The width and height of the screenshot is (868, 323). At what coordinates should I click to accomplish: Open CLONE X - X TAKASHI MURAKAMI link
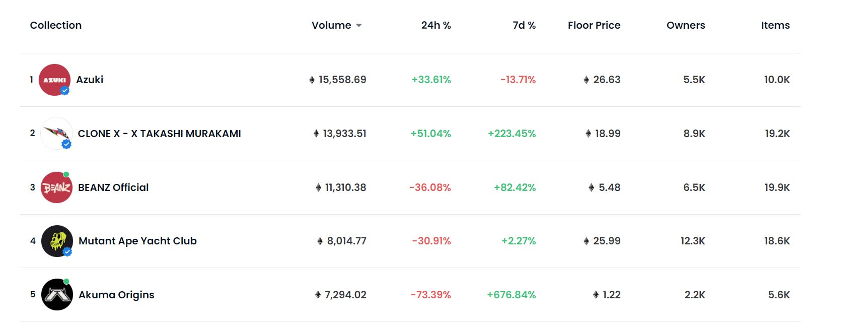(160, 134)
